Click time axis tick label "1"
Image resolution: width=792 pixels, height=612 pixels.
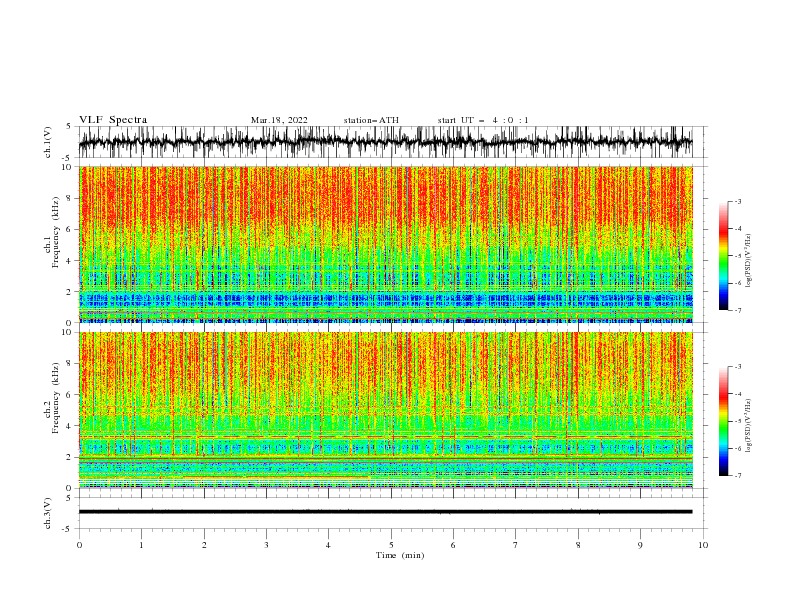click(x=141, y=545)
